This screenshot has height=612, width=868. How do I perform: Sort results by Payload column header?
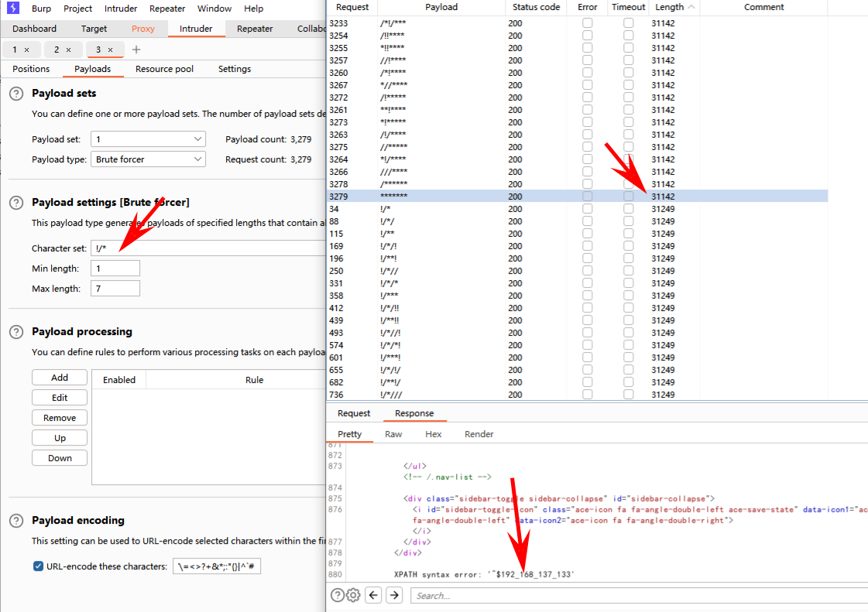441,7
